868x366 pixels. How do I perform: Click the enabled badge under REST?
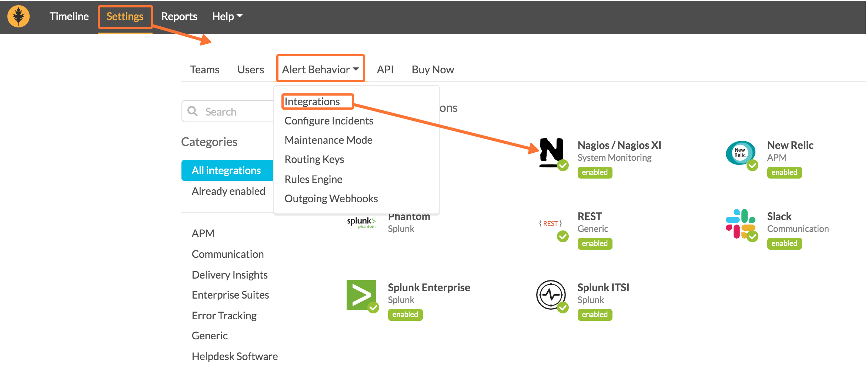tap(595, 243)
